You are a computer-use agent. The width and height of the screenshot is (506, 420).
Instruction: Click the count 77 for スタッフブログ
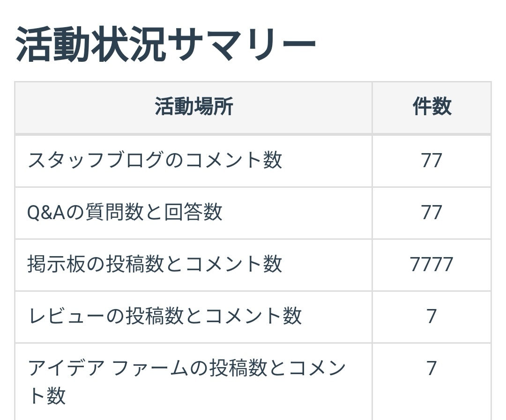(432, 161)
